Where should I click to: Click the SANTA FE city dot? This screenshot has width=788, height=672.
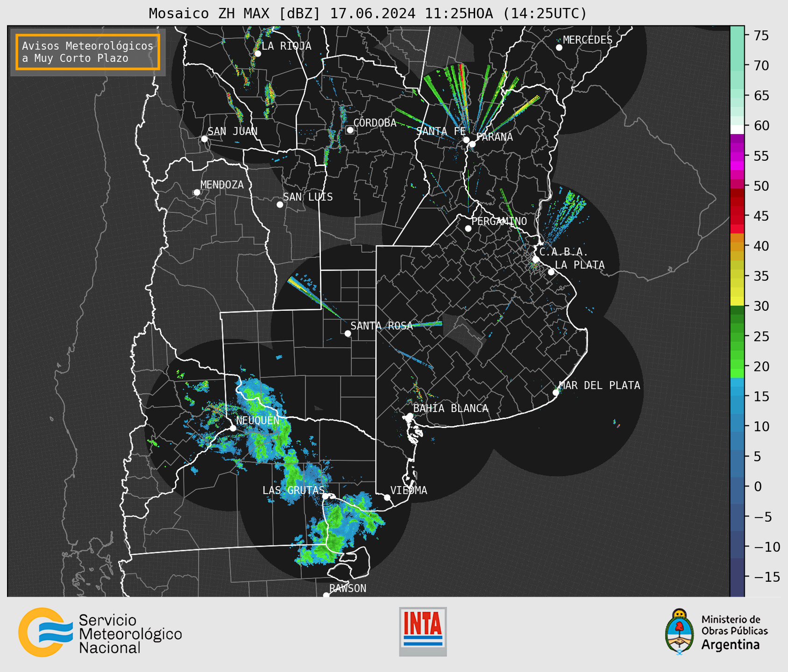466,140
